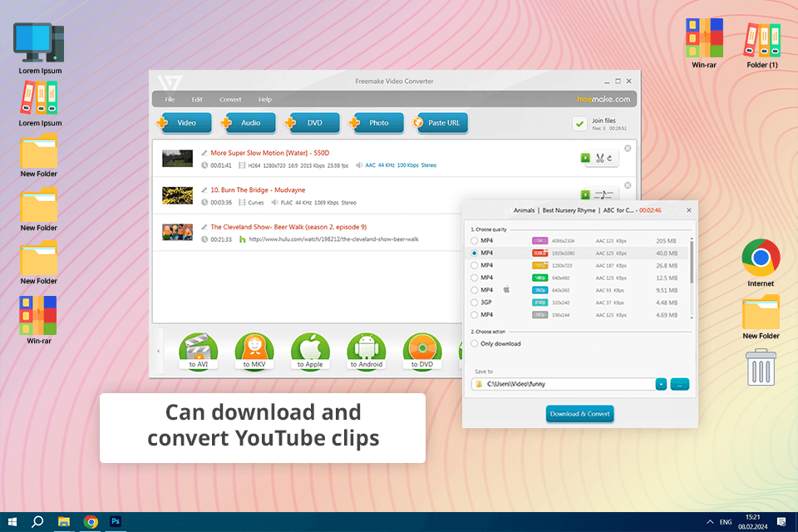Open audio editor icon for Burn The Bridge
This screenshot has width=798, height=532.
point(603,195)
